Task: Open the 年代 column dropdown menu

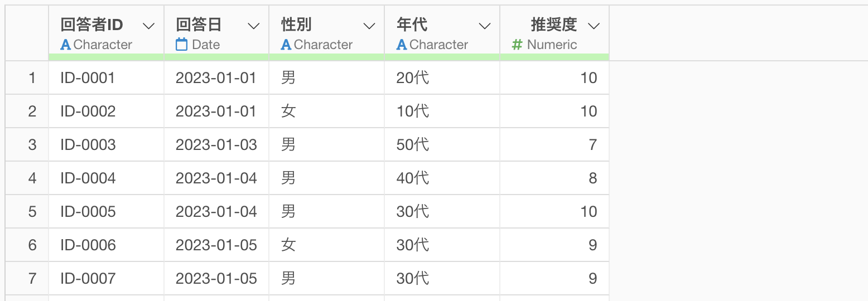Action: point(485,26)
